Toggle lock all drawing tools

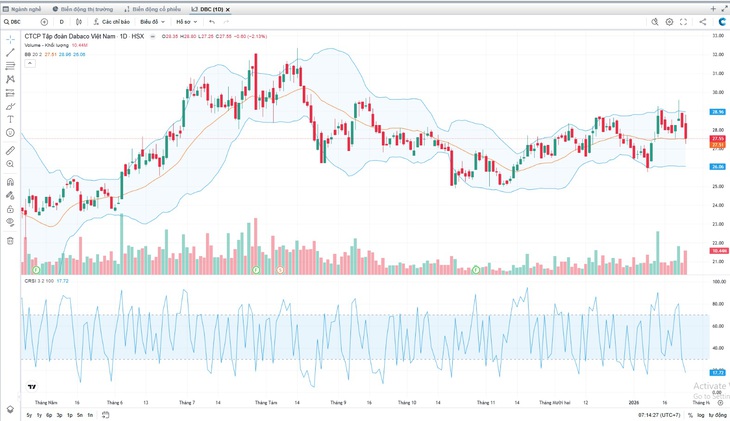tap(10, 209)
